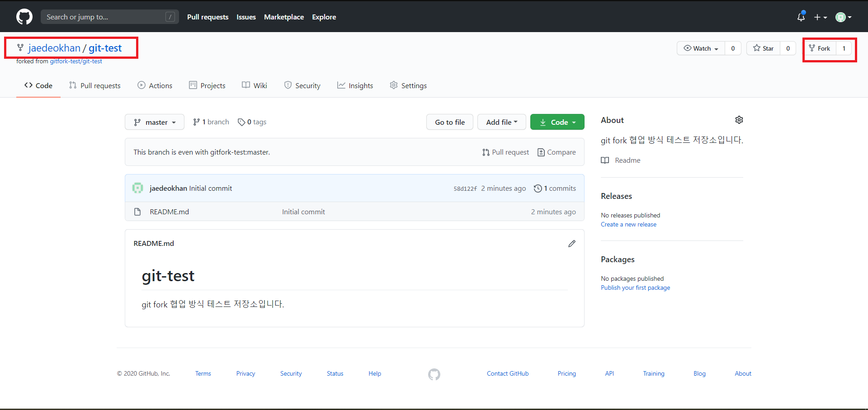Open the Privacy footer link
The image size is (868, 410).
[245, 373]
